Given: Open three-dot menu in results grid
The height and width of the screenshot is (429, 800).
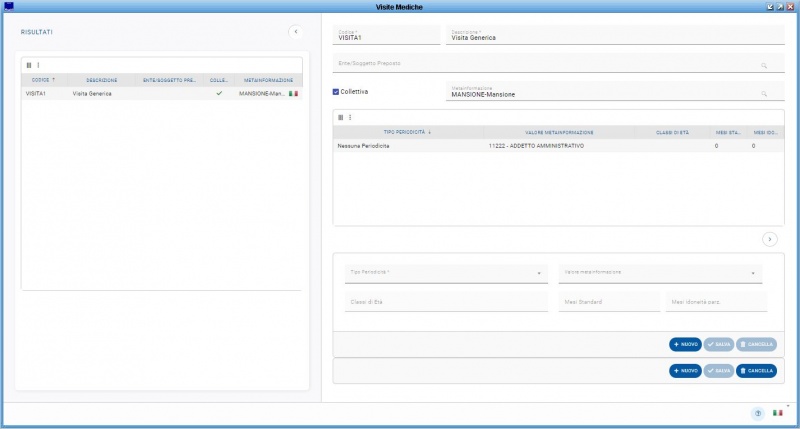Looking at the screenshot, I should (38, 65).
